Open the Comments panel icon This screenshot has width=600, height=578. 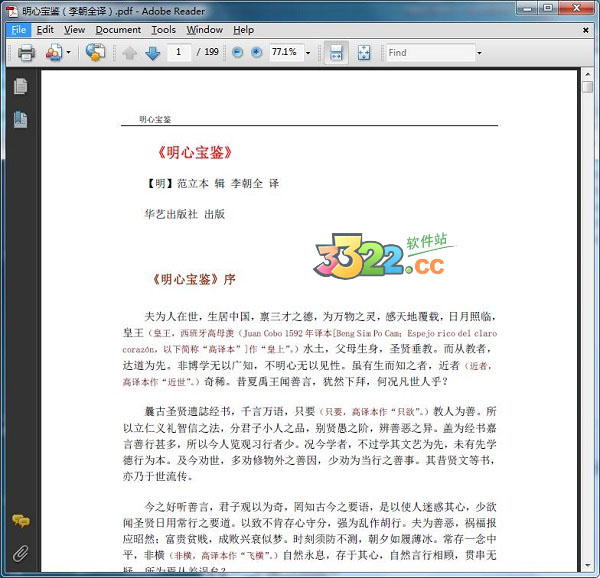21,521
